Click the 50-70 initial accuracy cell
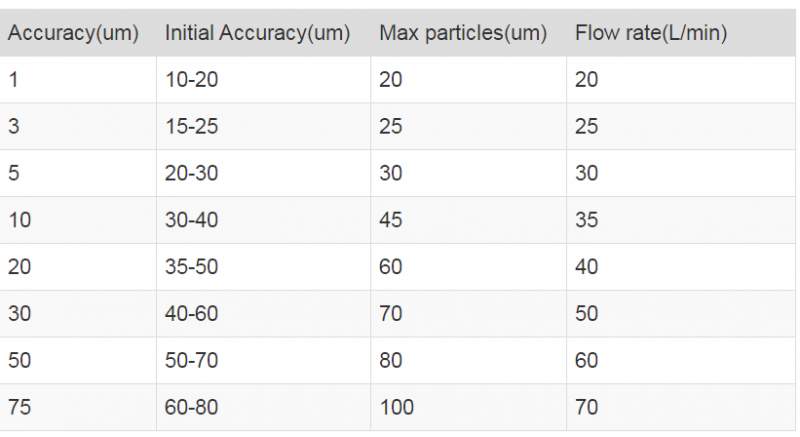Screen dimensions: 800x437 [x=191, y=361]
